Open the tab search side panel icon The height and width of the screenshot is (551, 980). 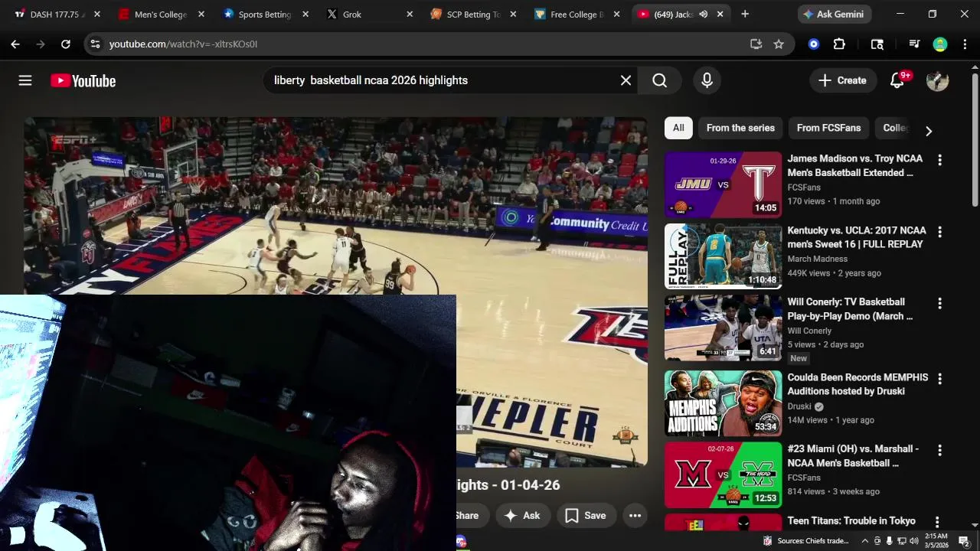pos(877,44)
